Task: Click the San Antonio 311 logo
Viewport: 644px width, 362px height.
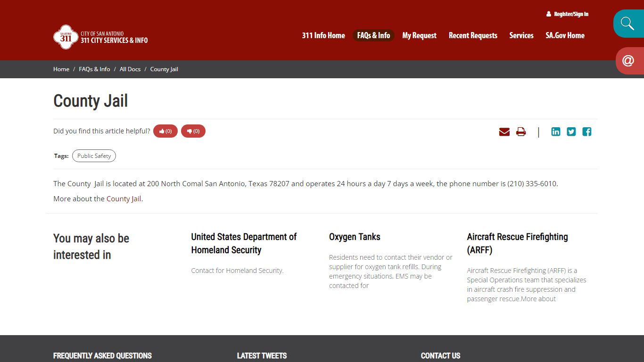Action: [100, 37]
